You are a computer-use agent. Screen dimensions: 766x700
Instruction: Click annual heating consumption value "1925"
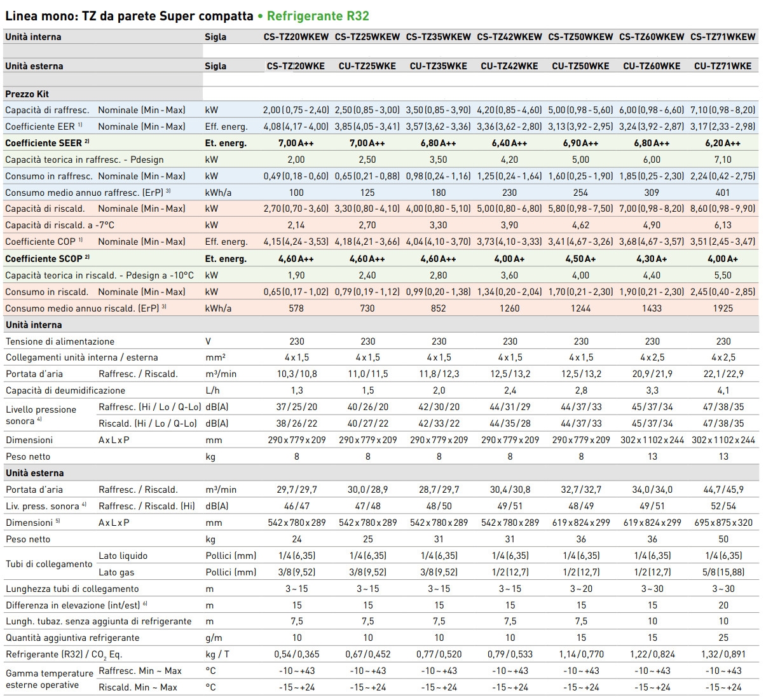[x=723, y=308]
